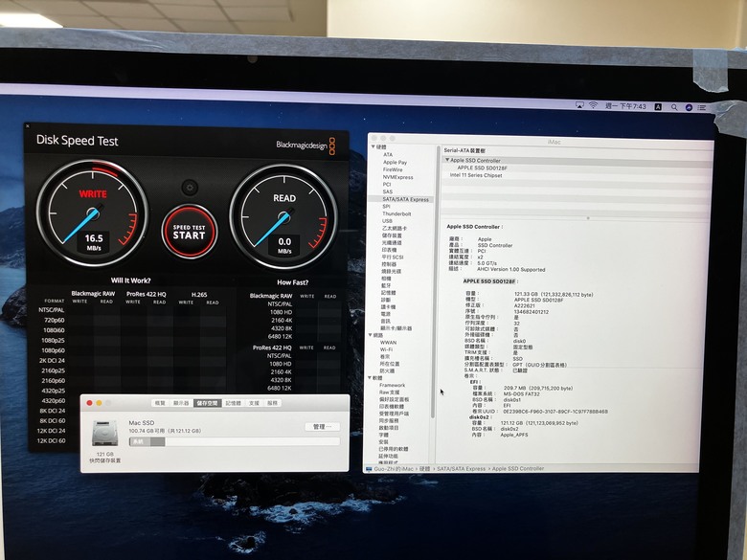The width and height of the screenshot is (747, 560).
Task: Open Spotlight search in the menu bar
Action: [x=674, y=107]
